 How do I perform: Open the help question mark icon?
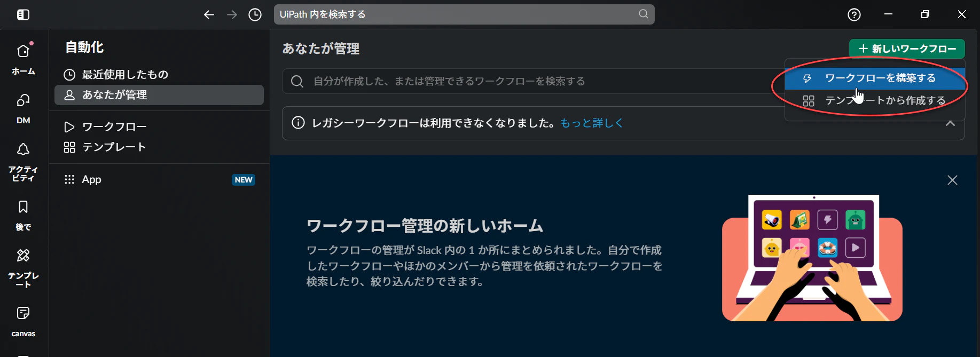click(854, 14)
